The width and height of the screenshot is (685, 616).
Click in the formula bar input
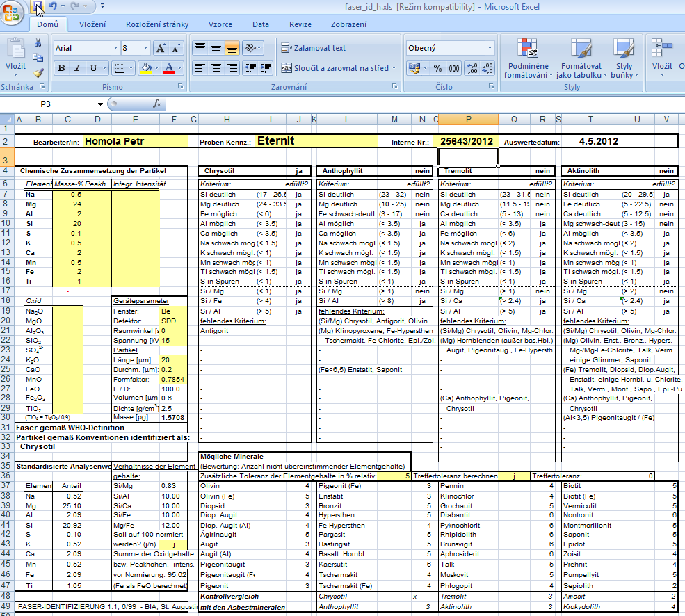point(425,104)
